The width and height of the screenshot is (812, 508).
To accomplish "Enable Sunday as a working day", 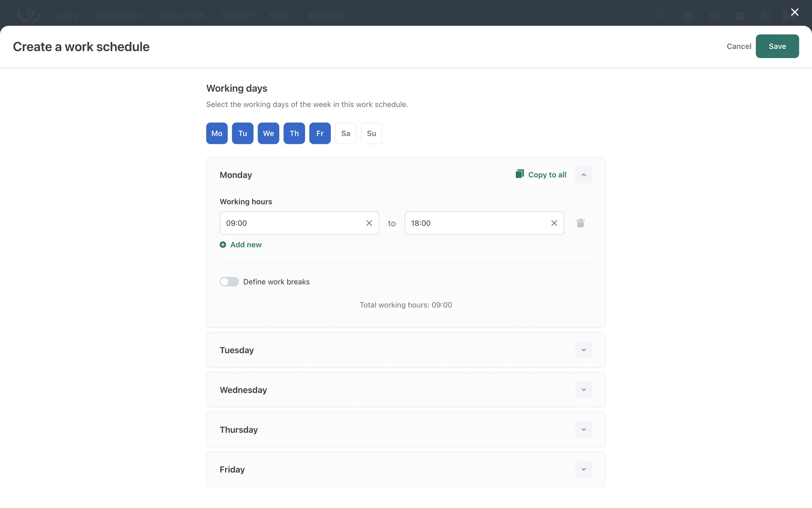I will [x=371, y=133].
